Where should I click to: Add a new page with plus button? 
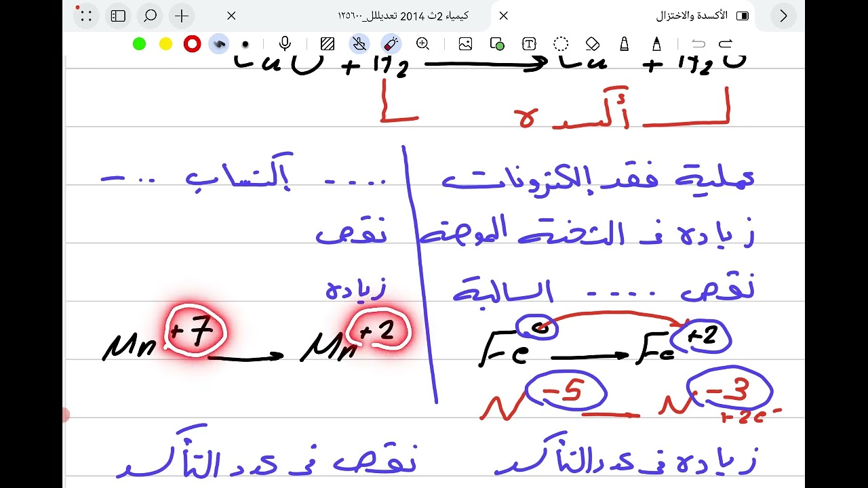pyautogui.click(x=182, y=16)
